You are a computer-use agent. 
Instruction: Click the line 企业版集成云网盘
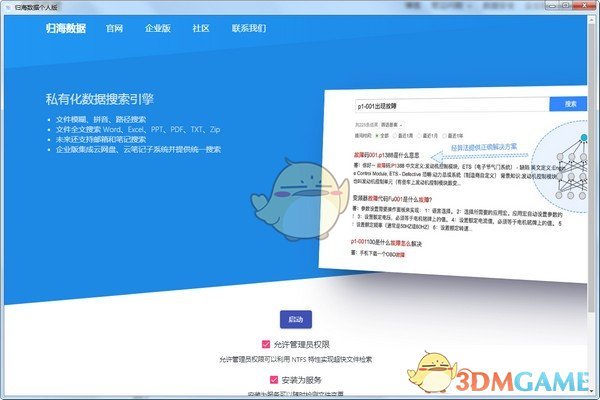139,149
